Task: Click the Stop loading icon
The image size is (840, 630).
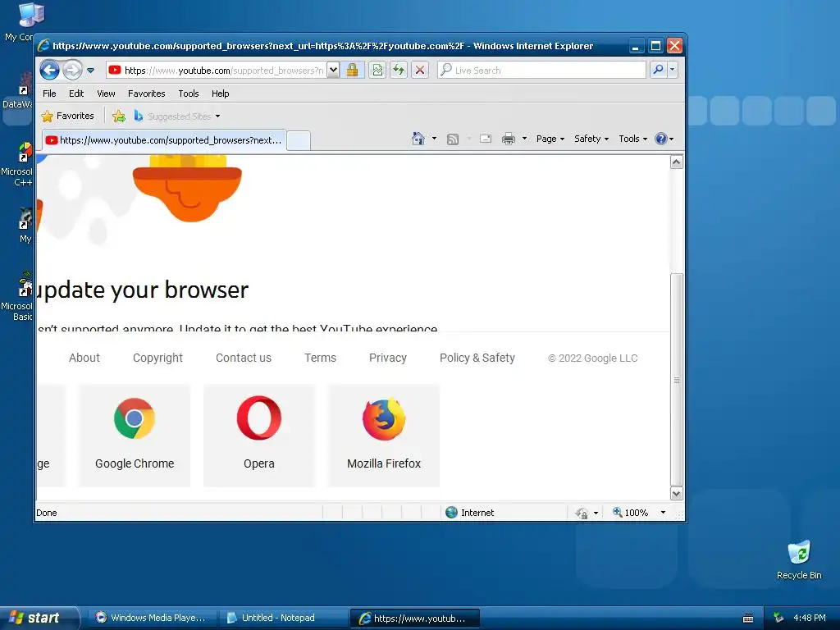Action: (420, 71)
